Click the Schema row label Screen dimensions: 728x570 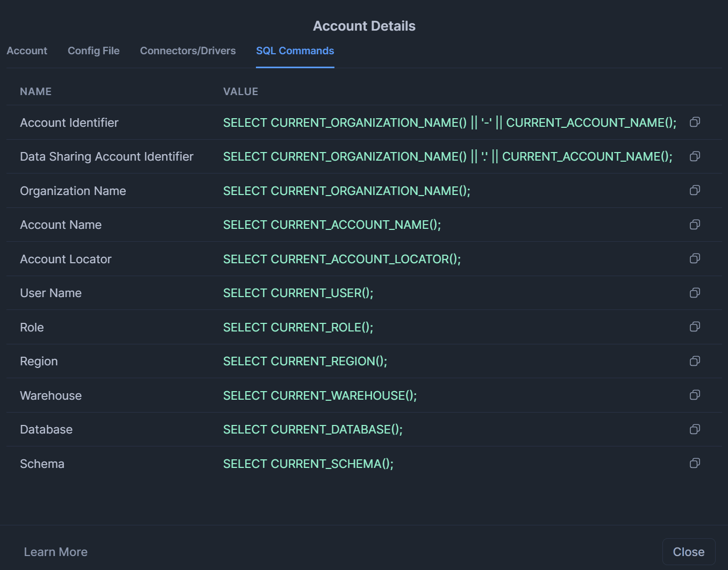[42, 464]
